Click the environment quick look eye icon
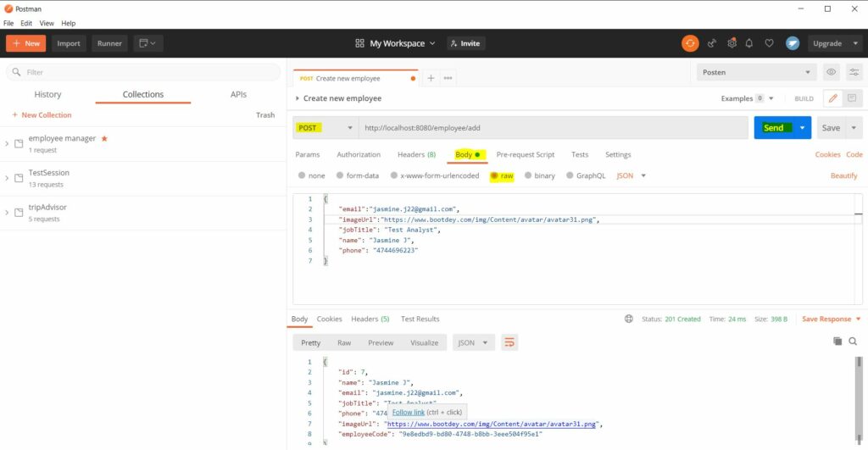Screen dimensions: 868x450 [x=831, y=72]
